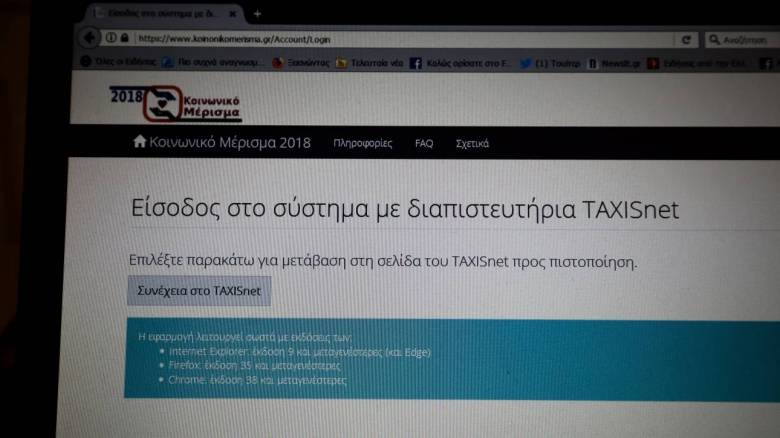Screen dimensions: 780x438
Task: Click the browser search box
Action: [742, 40]
